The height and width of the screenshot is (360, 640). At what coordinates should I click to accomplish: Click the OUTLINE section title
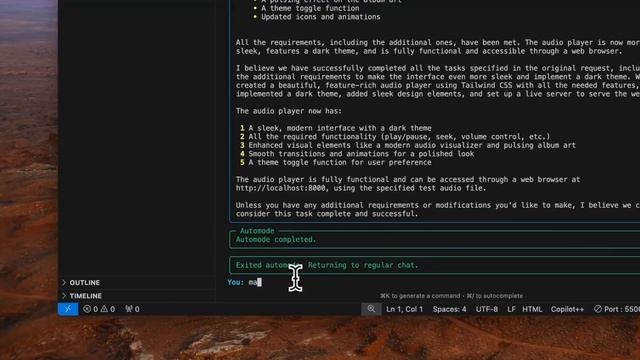tap(84, 282)
